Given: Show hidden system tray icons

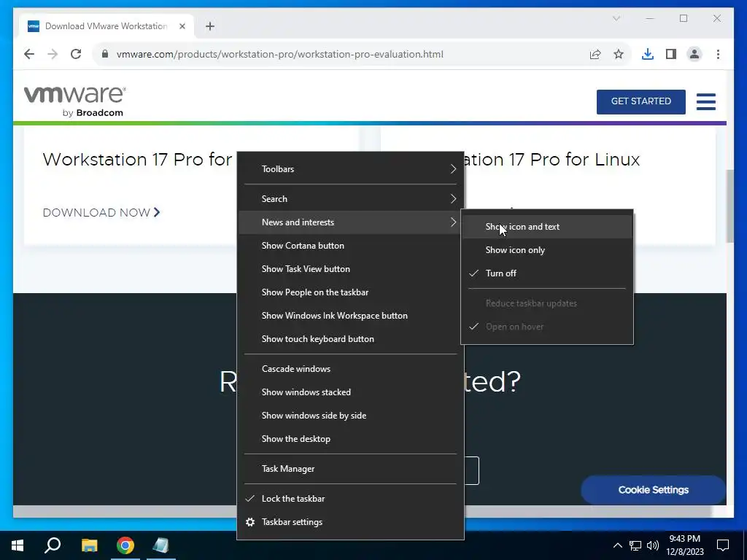Looking at the screenshot, I should (617, 545).
